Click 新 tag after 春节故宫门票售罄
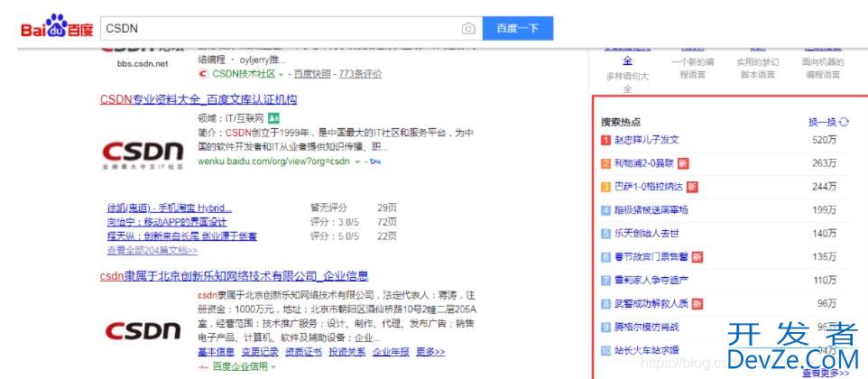 click(x=697, y=257)
